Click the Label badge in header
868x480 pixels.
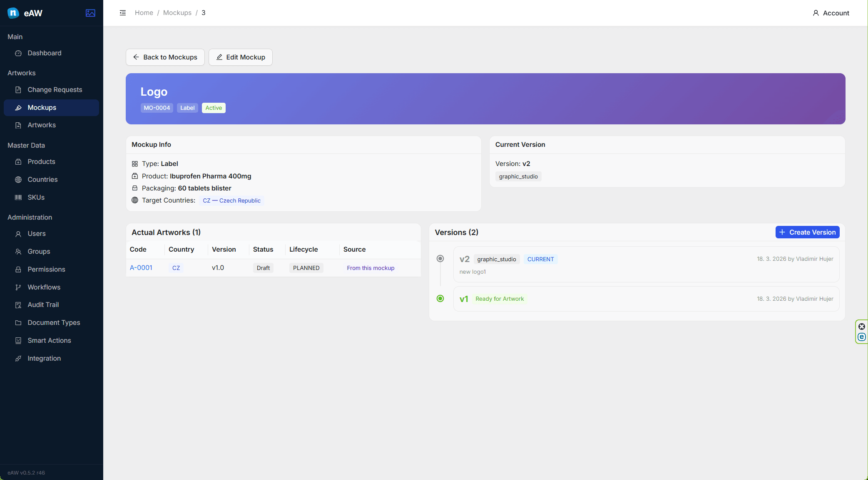pos(187,108)
